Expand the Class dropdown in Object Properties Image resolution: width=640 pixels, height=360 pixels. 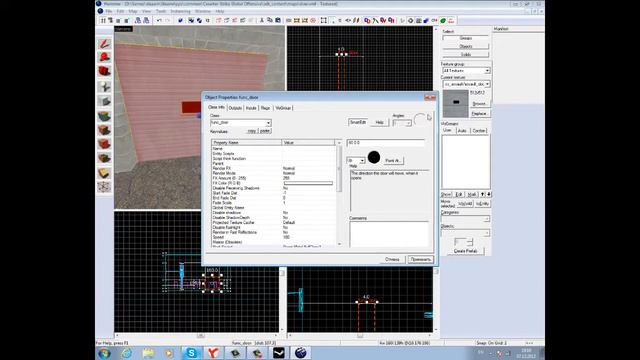point(268,123)
